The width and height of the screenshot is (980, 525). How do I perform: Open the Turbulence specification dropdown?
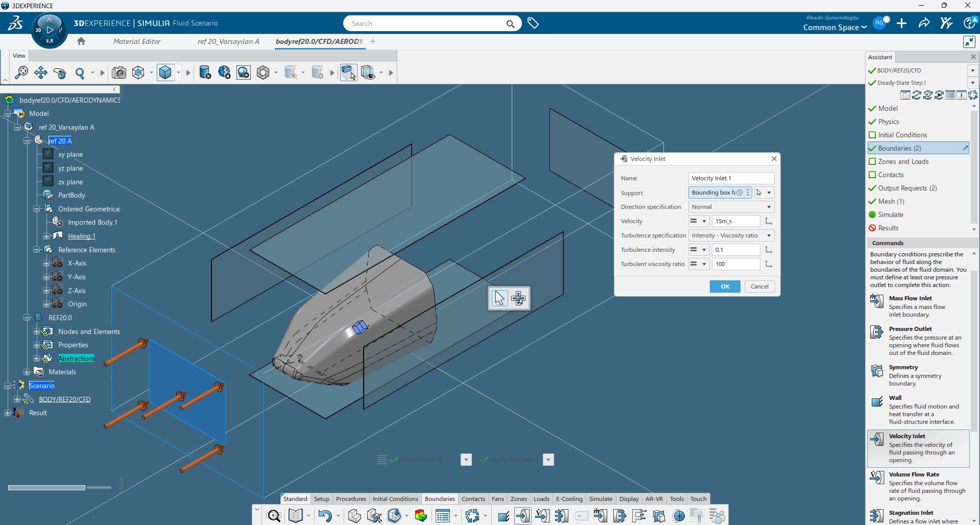pyautogui.click(x=731, y=235)
